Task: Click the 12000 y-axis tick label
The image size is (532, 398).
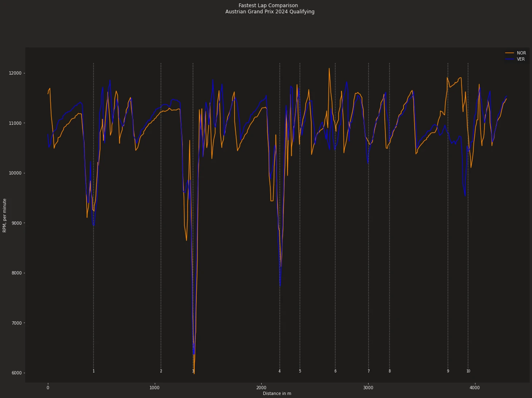Action: coord(15,73)
